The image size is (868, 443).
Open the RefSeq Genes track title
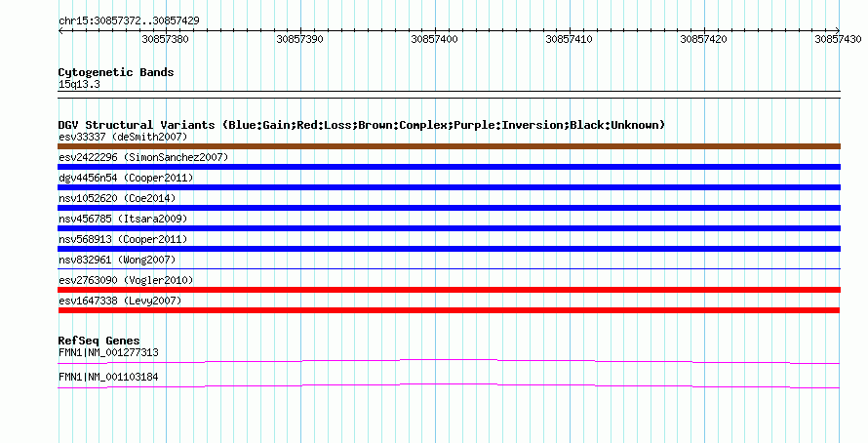(99, 341)
